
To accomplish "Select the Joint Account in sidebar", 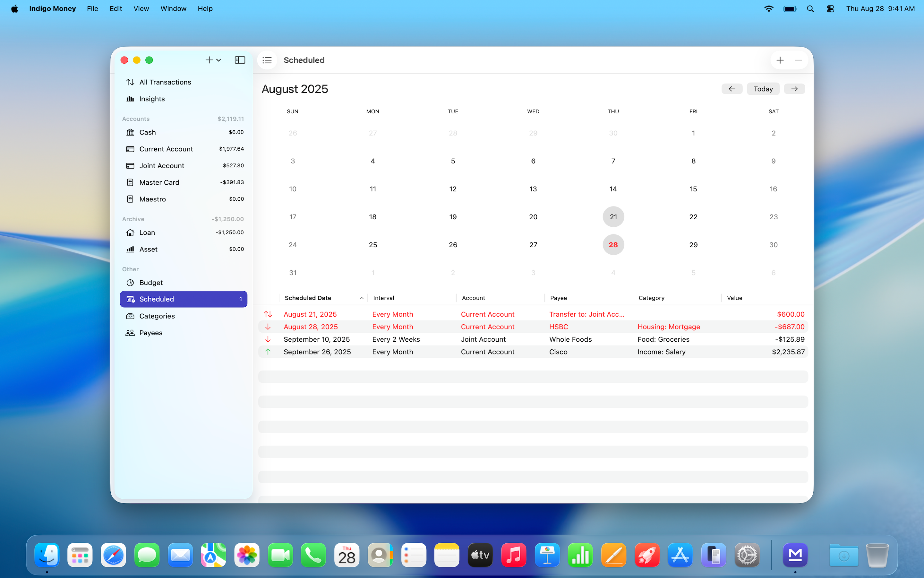I will (x=183, y=165).
